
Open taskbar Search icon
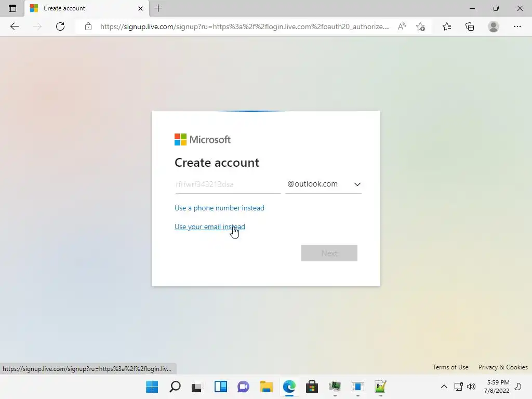click(175, 387)
